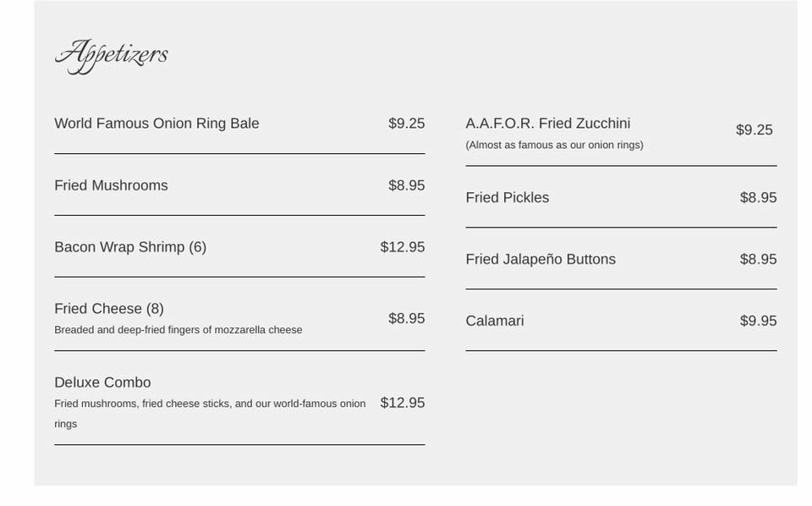Select A.A.F.O.R. Fried Zucchini item

(x=547, y=124)
